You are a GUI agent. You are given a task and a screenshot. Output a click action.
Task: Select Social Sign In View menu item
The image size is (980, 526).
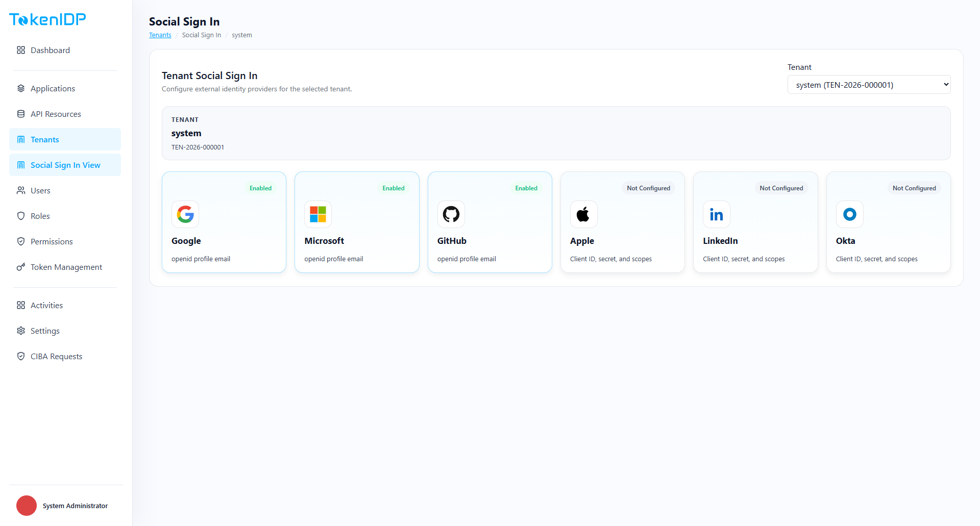65,165
